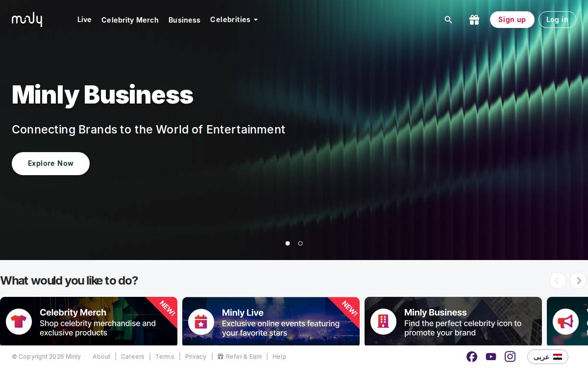588x368 pixels.
Task: Click the gift box icon
Action: point(474,20)
